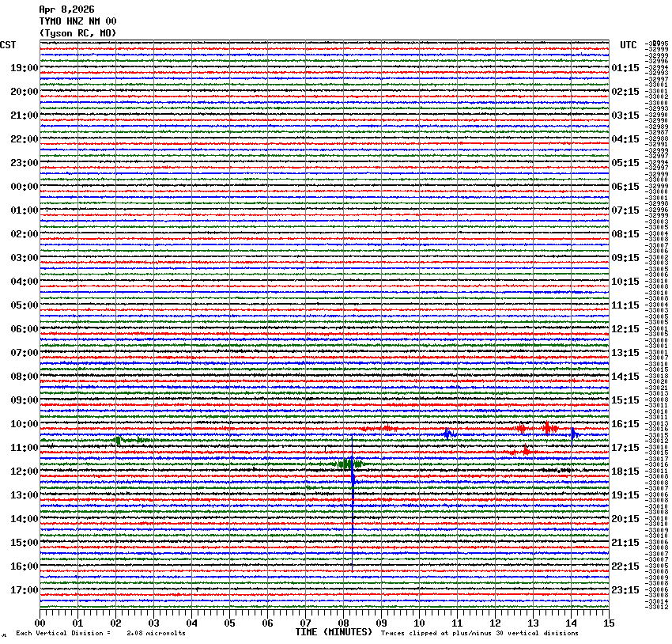The height and width of the screenshot is (644, 672).
Task: Click the 12:00 CST row label
Action: pyautogui.click(x=25, y=472)
